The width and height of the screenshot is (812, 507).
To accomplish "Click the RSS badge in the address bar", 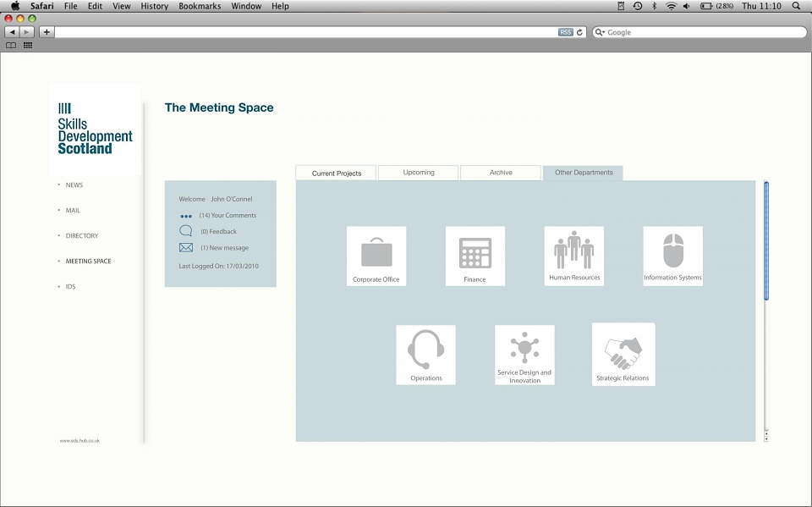I will coord(566,32).
